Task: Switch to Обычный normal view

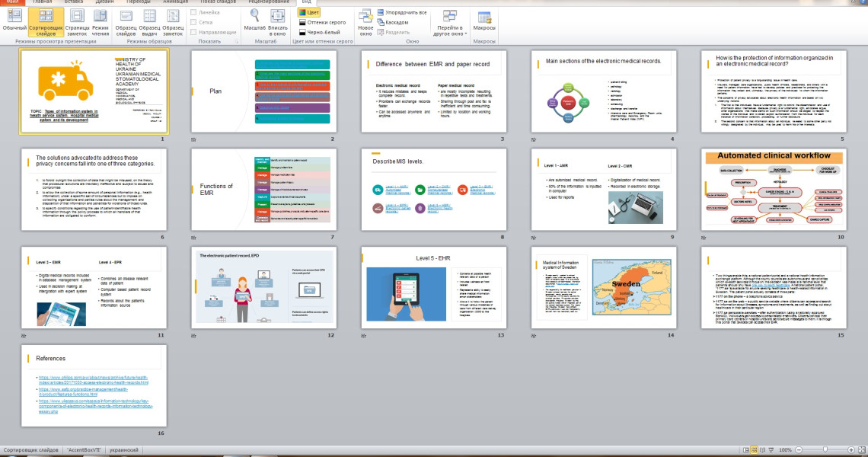Action: pyautogui.click(x=14, y=22)
